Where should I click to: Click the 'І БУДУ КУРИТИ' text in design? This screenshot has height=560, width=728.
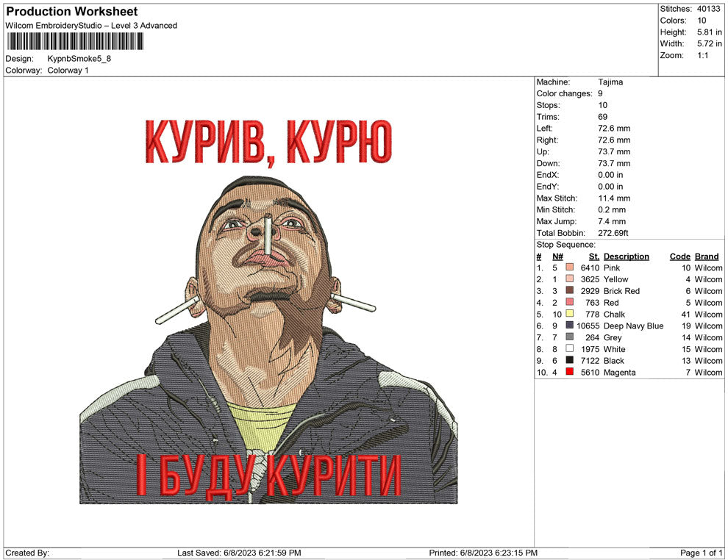point(268,476)
